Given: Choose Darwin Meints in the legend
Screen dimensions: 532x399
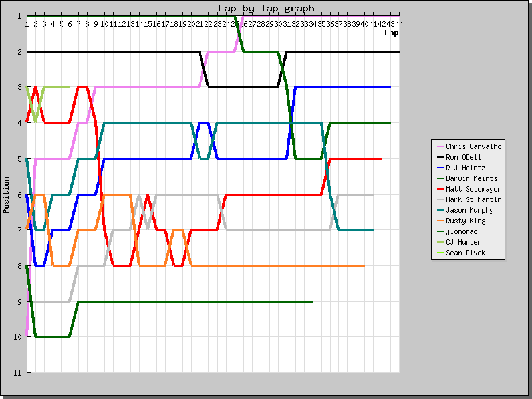Looking at the screenshot, I should (x=471, y=178).
